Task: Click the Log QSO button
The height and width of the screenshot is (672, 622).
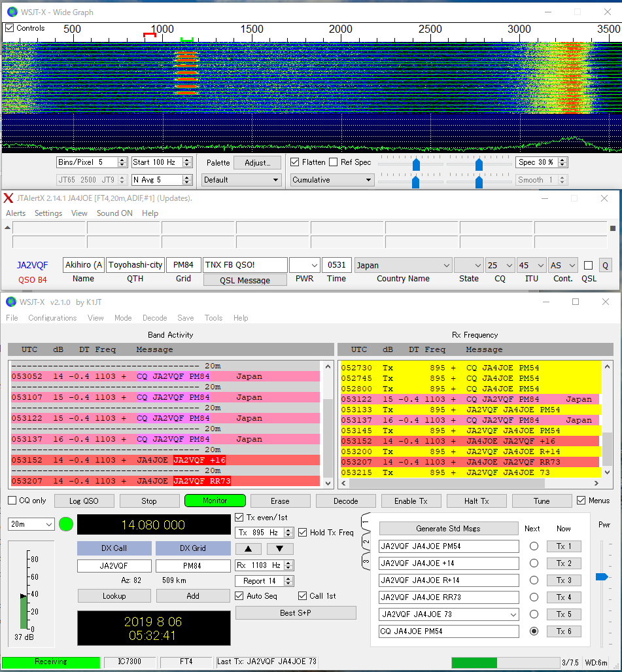Action: point(83,501)
